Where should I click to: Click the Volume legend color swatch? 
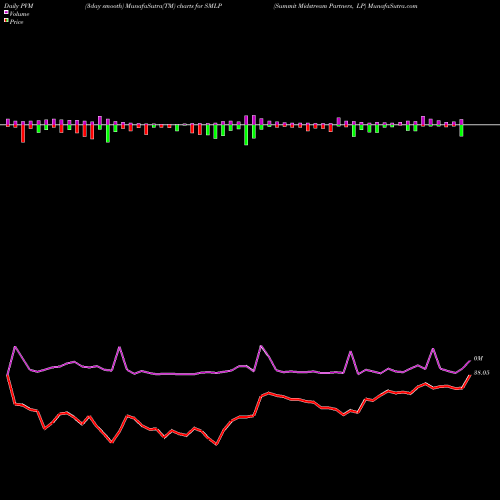6,13
